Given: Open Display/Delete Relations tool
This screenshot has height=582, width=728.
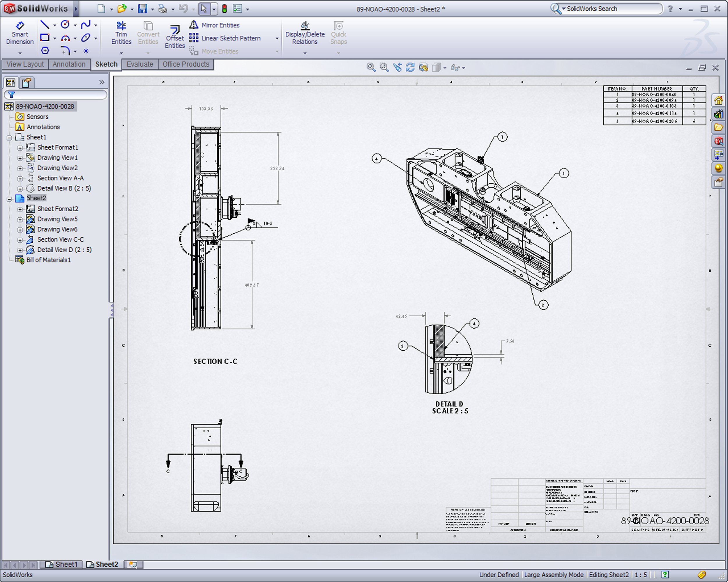Looking at the screenshot, I should click(305, 33).
